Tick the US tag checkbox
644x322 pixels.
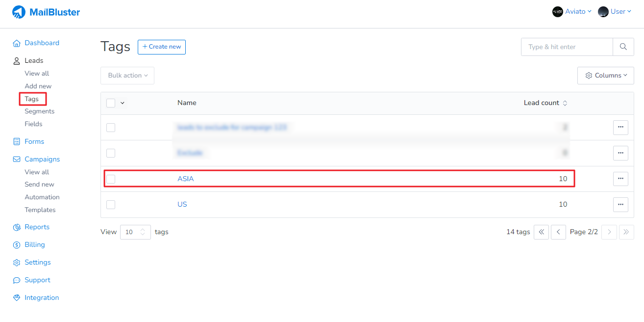point(111,204)
